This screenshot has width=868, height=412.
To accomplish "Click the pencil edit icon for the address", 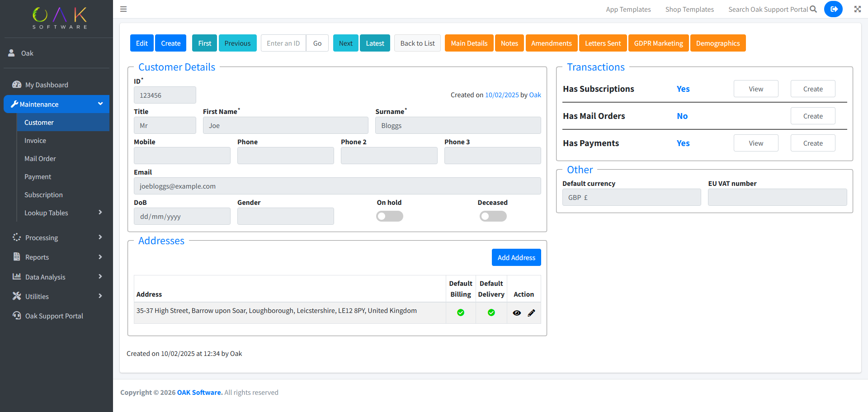I will coord(531,313).
